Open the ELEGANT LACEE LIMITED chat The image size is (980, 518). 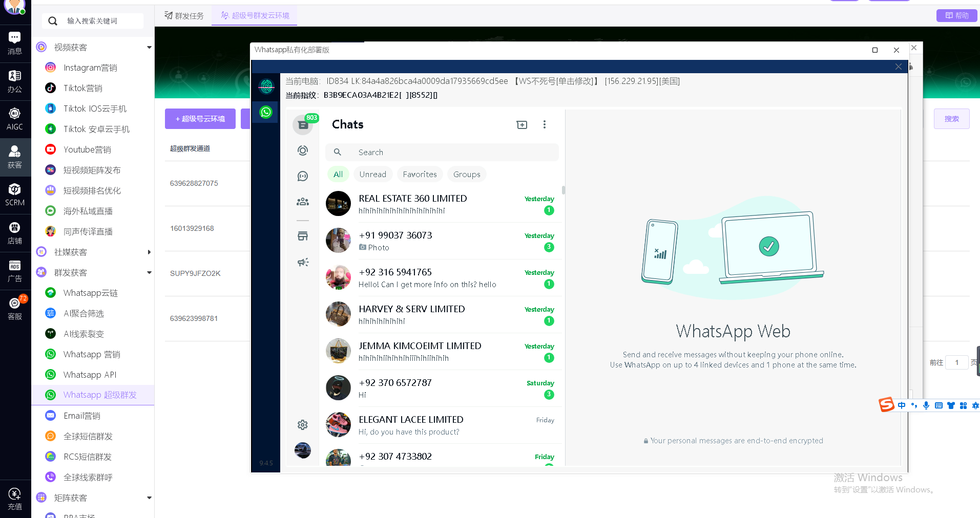coord(443,425)
